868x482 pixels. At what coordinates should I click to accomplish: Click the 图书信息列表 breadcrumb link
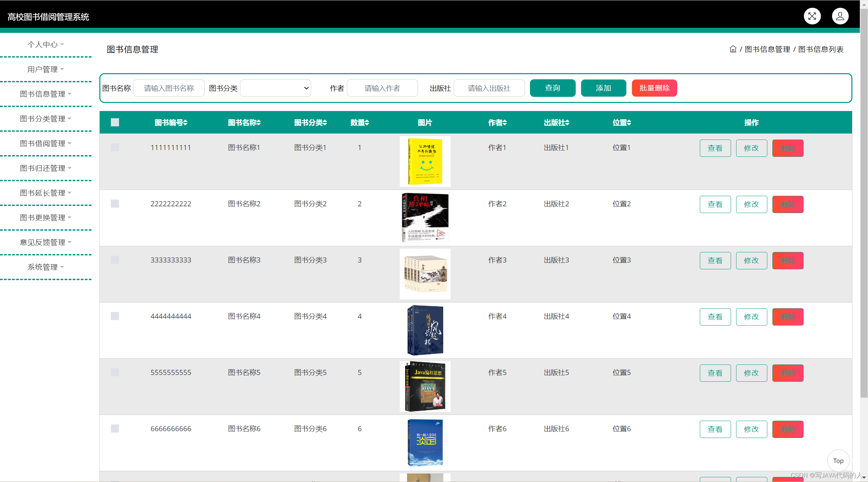coord(821,49)
